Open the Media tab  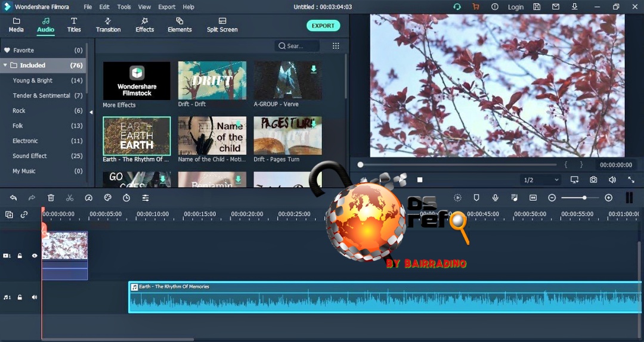[16, 25]
